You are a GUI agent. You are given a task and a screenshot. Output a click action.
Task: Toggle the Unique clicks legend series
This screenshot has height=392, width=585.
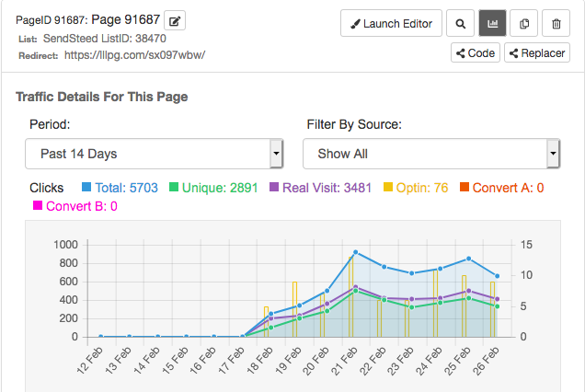(x=218, y=188)
